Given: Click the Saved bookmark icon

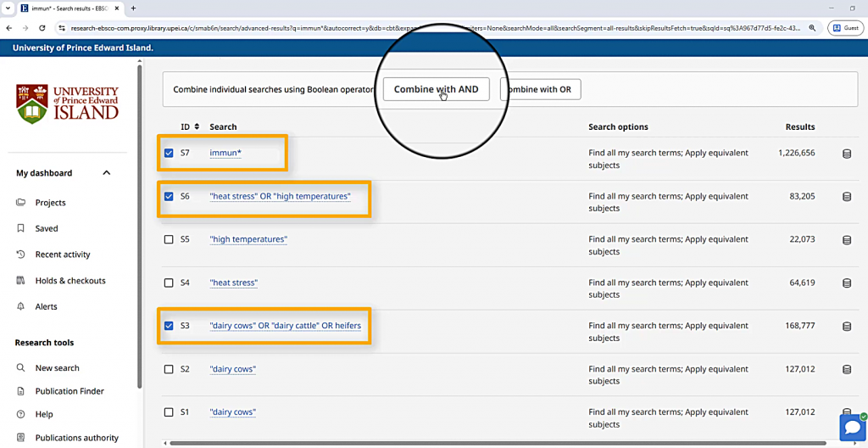Looking at the screenshot, I should point(20,228).
